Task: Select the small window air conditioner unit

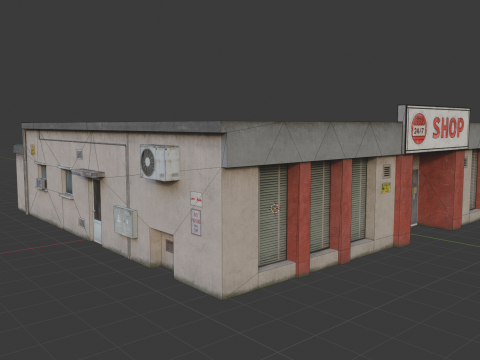Action: (41, 184)
